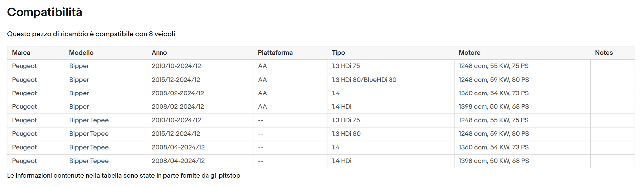
Task: Select the Piattaforma column header
Action: pos(275,53)
